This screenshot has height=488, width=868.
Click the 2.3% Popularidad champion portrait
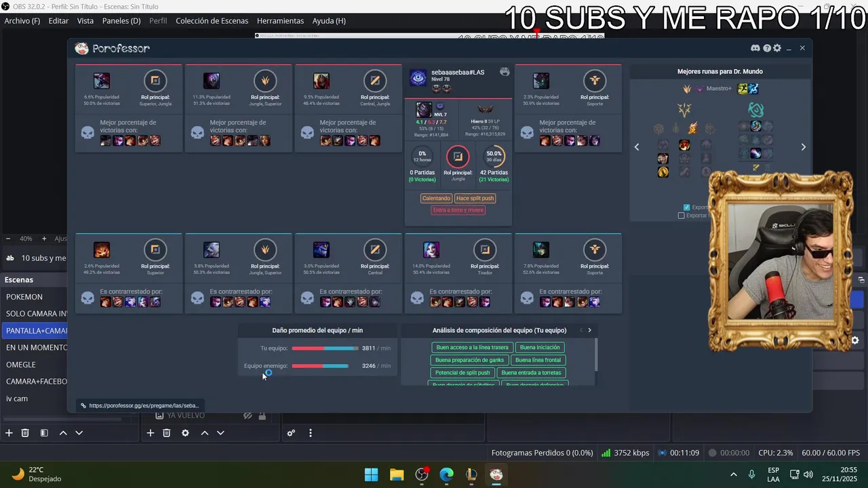click(x=541, y=81)
